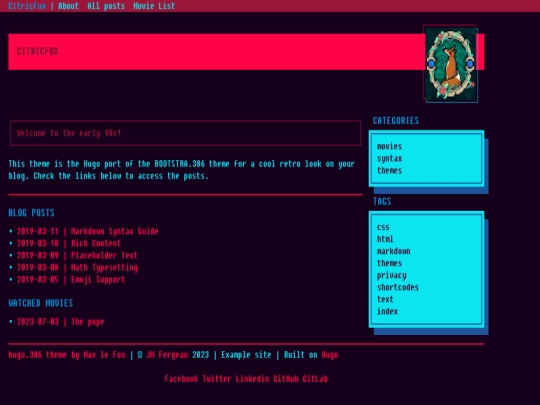Open the themes category link
The width and height of the screenshot is (540, 405).
[x=390, y=170]
